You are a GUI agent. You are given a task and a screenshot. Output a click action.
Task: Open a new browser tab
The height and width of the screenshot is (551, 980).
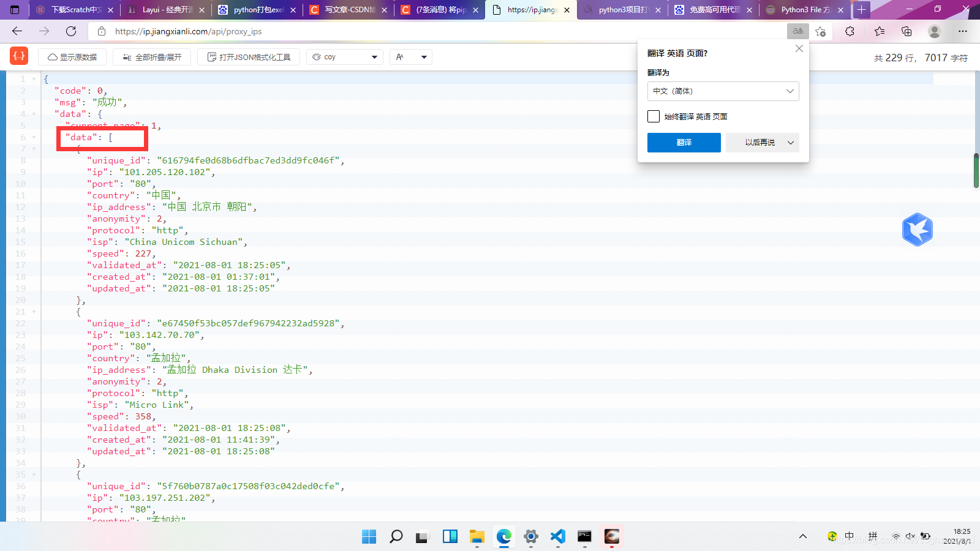coord(861,10)
